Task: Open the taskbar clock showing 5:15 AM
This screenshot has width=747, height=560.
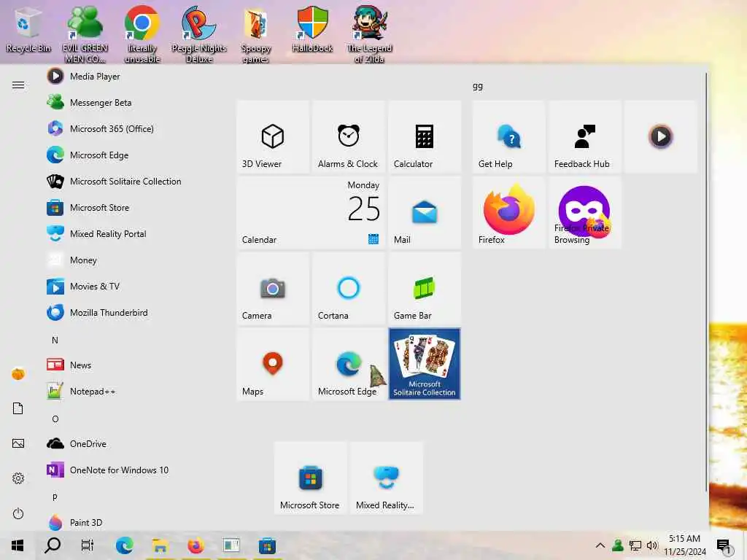Action: 684,545
